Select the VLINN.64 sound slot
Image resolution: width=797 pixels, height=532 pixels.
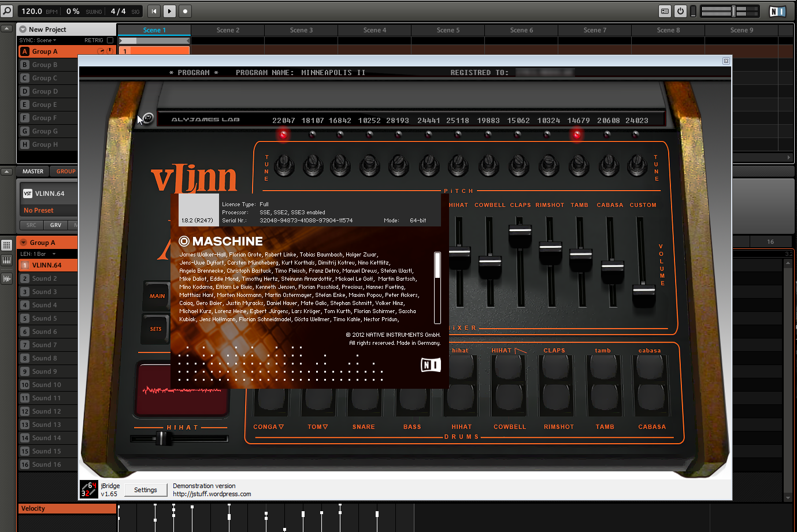coord(49,265)
